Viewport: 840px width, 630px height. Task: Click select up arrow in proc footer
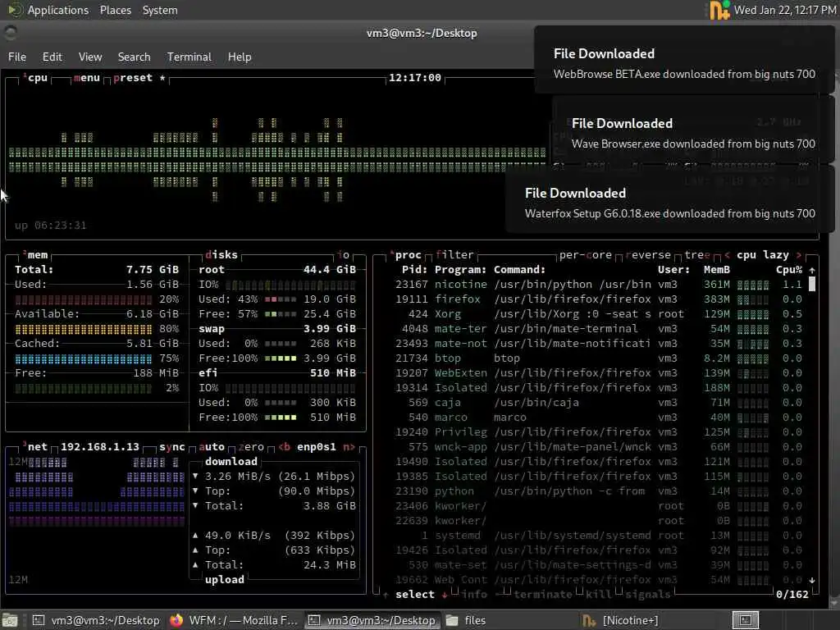(386, 595)
